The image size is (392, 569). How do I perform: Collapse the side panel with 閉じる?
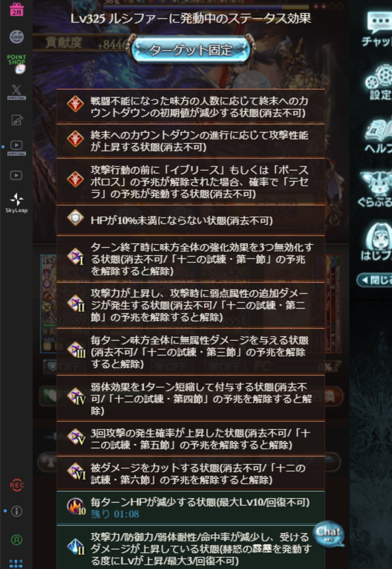(x=374, y=280)
